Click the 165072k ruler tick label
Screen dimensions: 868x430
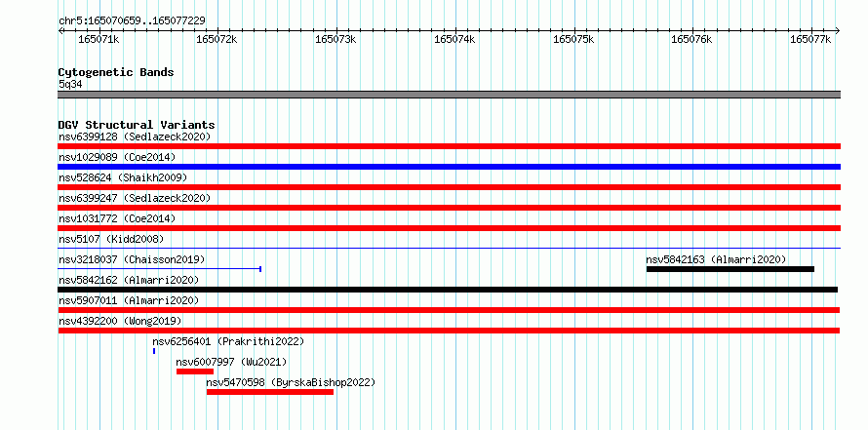217,39
